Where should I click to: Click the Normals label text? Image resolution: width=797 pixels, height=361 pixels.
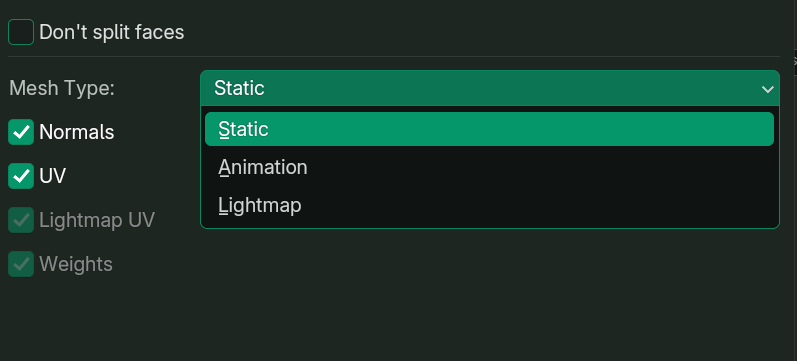point(77,132)
